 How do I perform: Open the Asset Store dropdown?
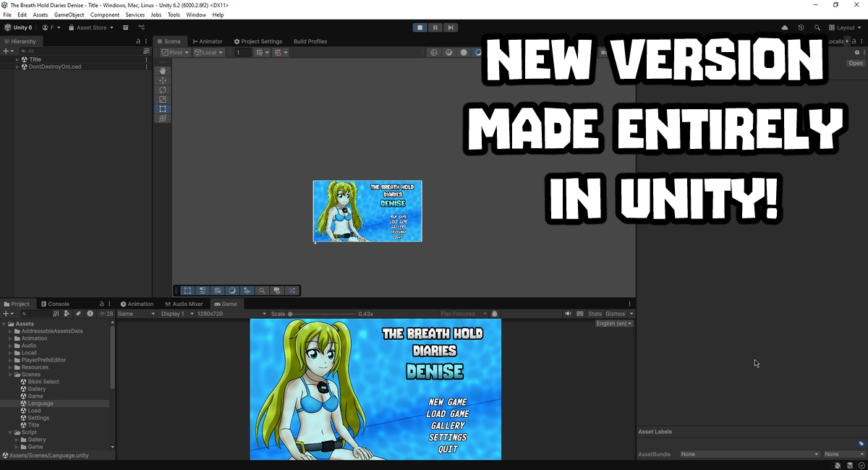click(91, 27)
